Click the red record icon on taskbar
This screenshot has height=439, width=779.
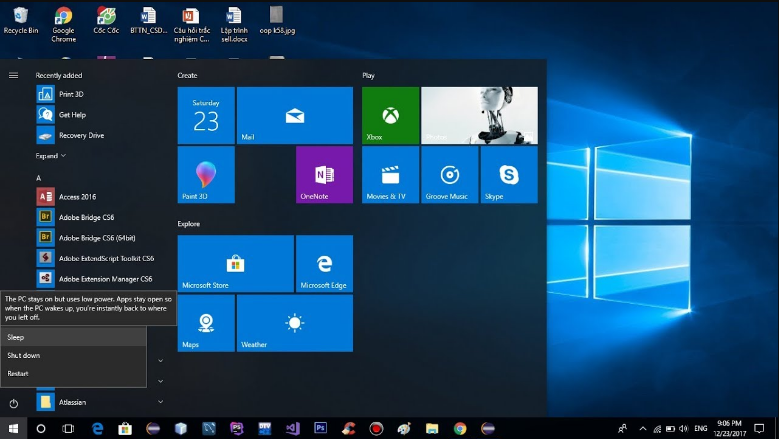coord(376,429)
